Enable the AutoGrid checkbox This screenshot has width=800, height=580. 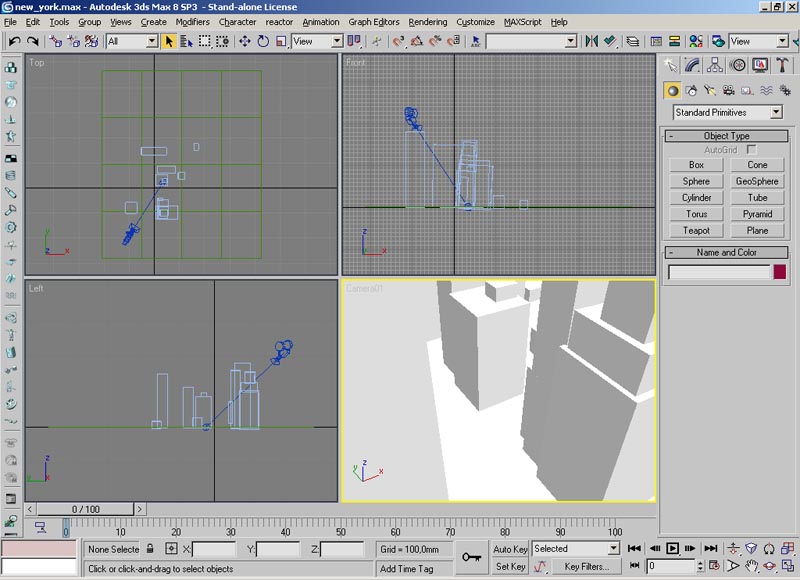[752, 149]
